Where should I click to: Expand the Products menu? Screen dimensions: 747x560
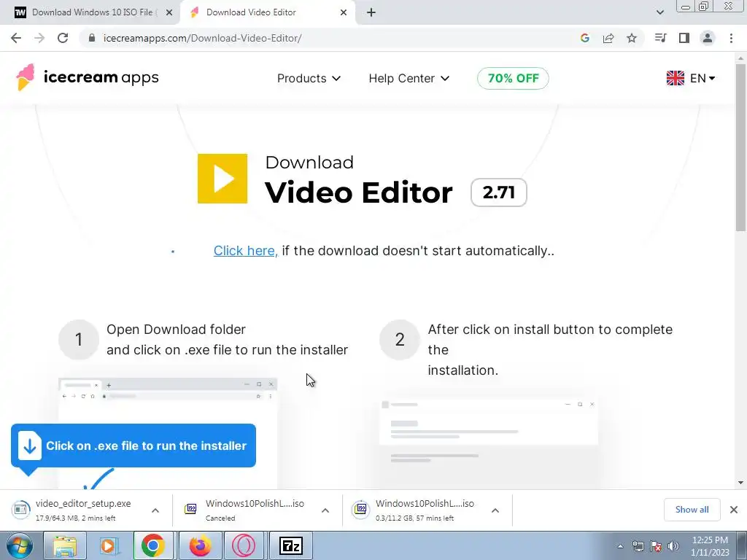tap(309, 78)
